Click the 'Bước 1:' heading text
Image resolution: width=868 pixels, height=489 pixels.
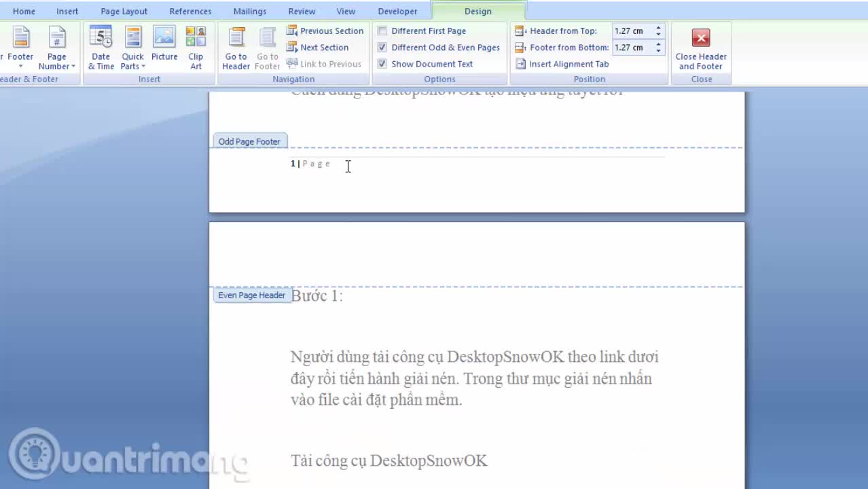tap(317, 296)
